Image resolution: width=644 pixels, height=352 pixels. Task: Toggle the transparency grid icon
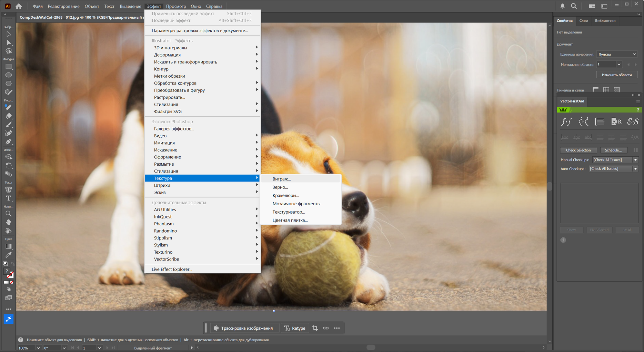[617, 90]
